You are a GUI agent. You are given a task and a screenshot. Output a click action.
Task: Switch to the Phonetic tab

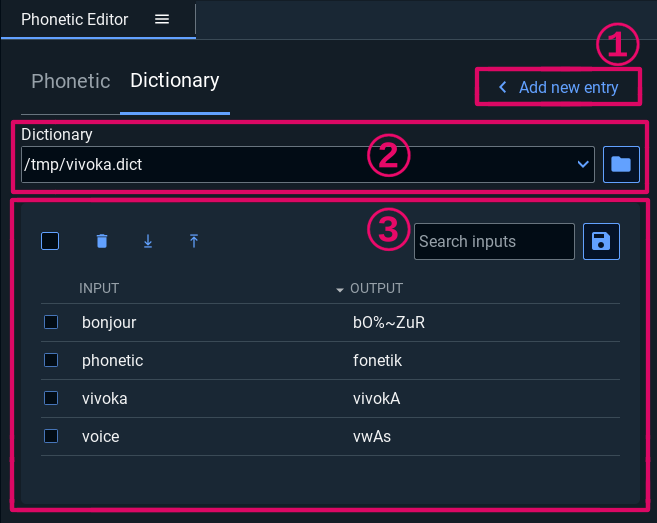[70, 81]
